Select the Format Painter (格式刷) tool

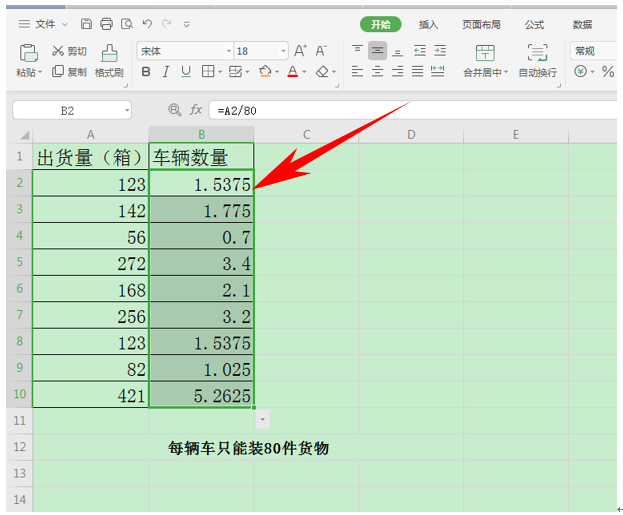coord(109,61)
